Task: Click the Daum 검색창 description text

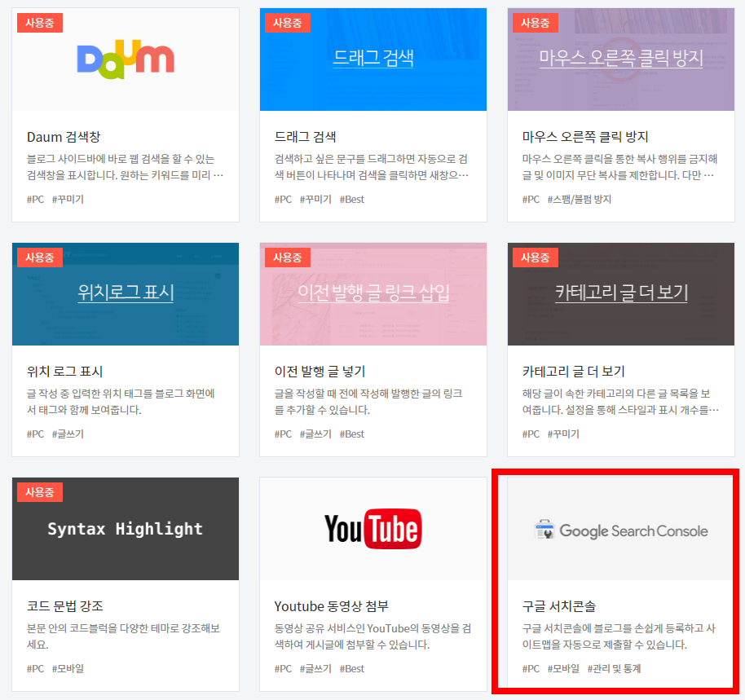Action: pos(125,167)
